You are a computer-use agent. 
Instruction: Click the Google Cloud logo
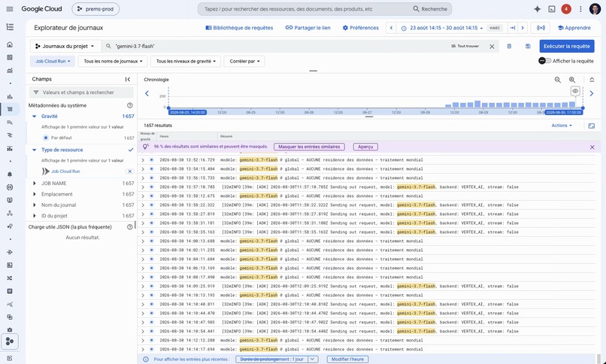tap(42, 9)
